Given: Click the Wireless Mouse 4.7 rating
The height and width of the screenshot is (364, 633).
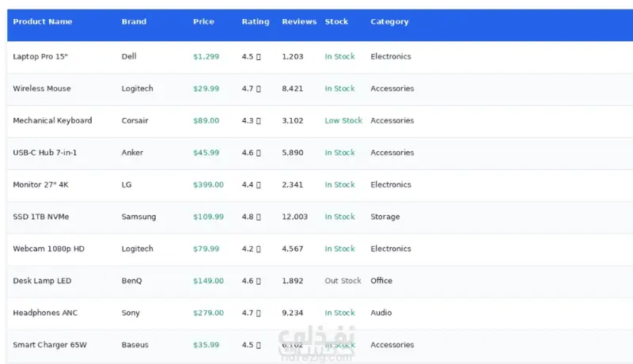Looking at the screenshot, I should click(x=251, y=89).
